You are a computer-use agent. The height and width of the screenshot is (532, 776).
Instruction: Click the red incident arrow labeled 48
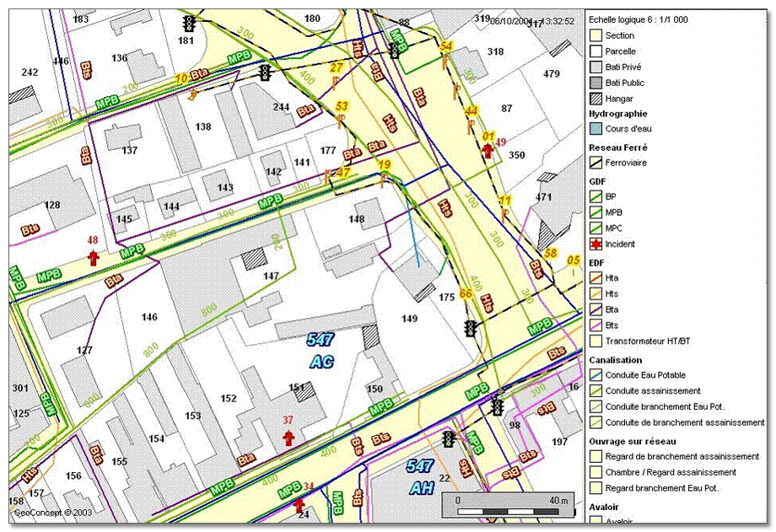click(x=93, y=257)
